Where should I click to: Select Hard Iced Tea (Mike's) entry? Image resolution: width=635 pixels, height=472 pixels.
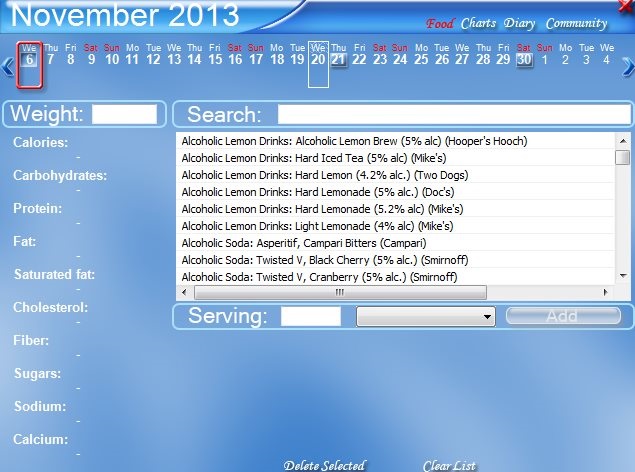click(x=395, y=158)
